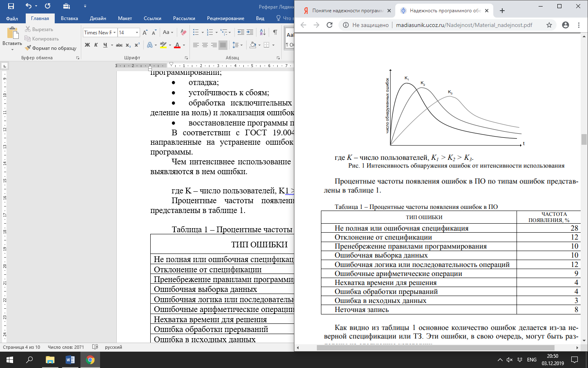The image size is (588, 368).
Task: Open the Chrome three-dot menu
Action: [579, 25]
